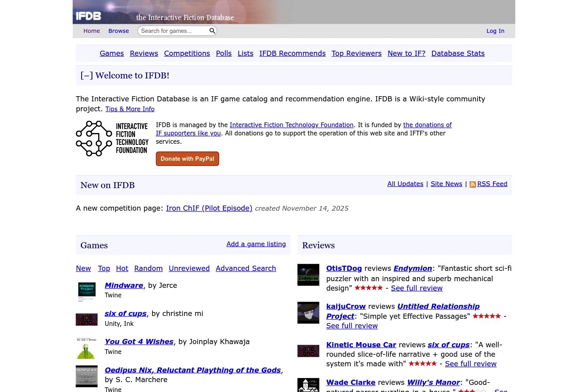See full review of Untitled Relationship Project
Viewport: 588px width, 392px height.
[x=352, y=326]
